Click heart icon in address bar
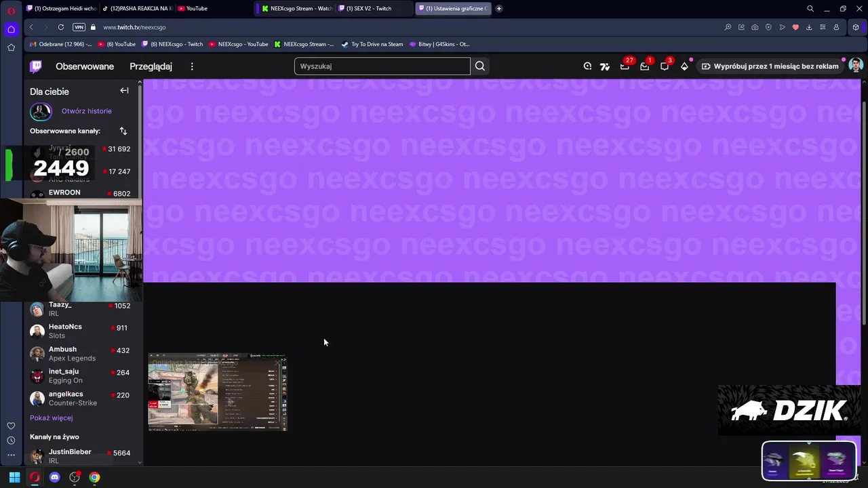Image resolution: width=868 pixels, height=488 pixels. [x=795, y=27]
